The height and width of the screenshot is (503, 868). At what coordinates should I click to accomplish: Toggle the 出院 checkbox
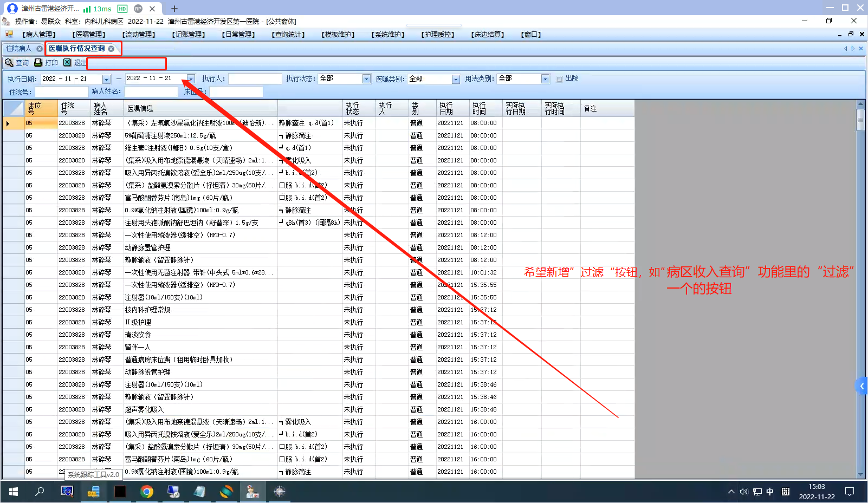coord(560,79)
